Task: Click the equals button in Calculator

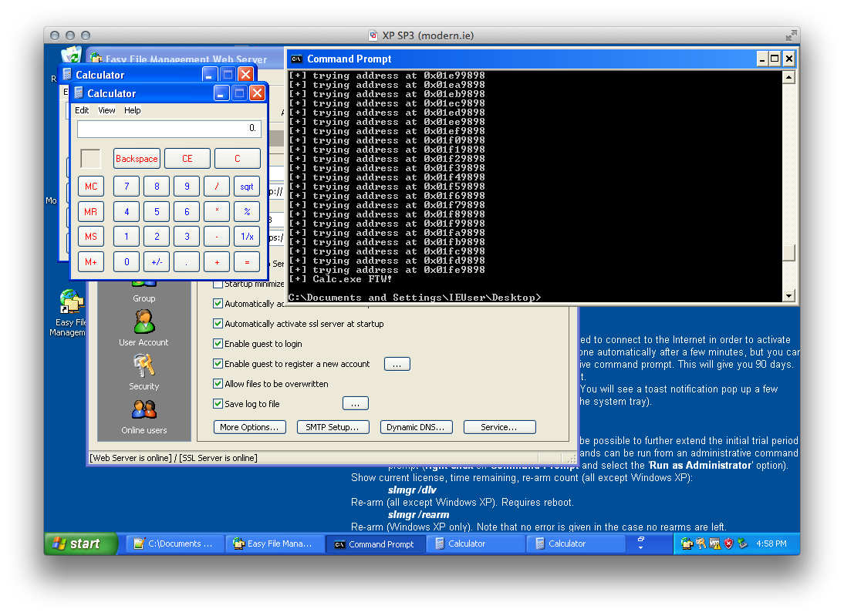Action: [x=247, y=262]
